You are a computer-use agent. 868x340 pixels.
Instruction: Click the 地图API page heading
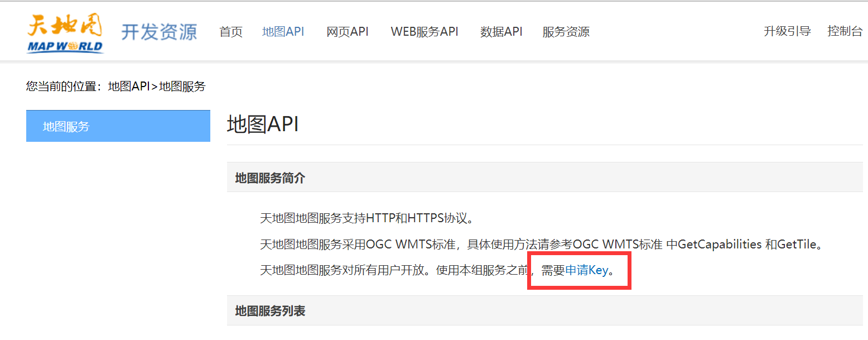263,124
